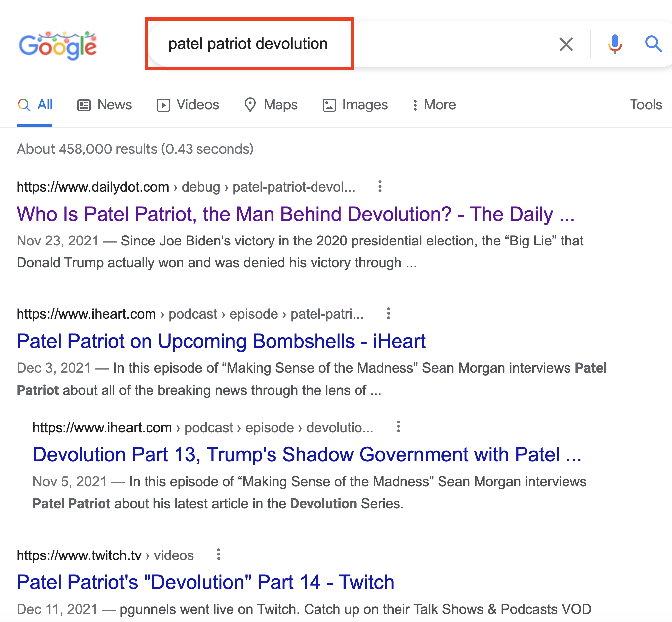The image size is (672, 622).
Task: Start voice search with microphone icon
Action: [615, 44]
